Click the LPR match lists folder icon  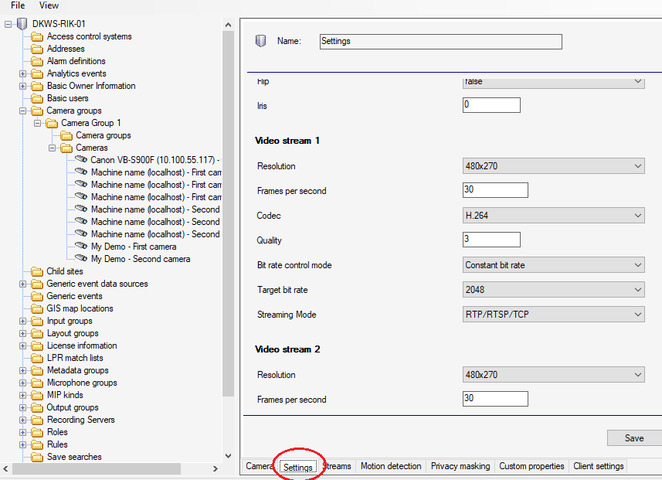coord(37,358)
